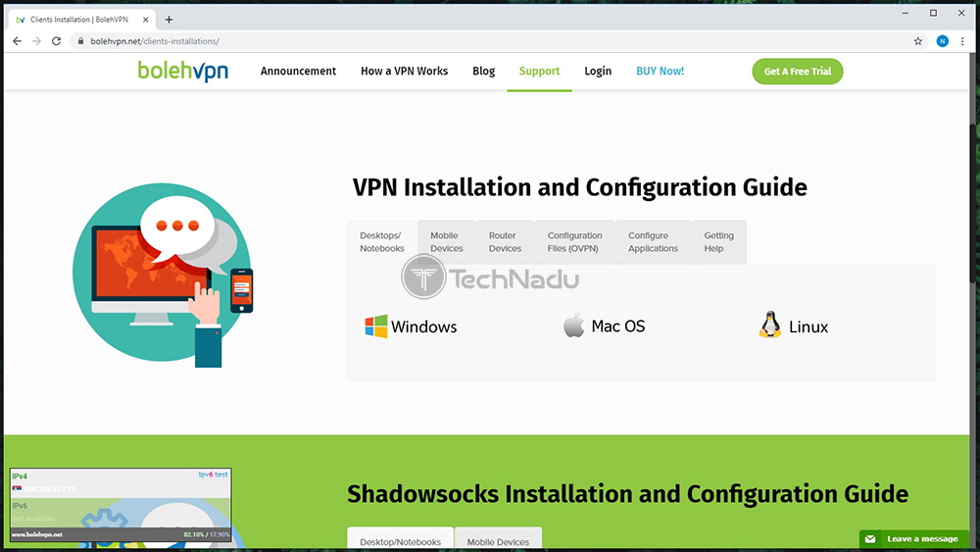Click the VPN Installation and Configuration Guide heading
Image resolution: width=980 pixels, height=552 pixels.
[x=579, y=187]
